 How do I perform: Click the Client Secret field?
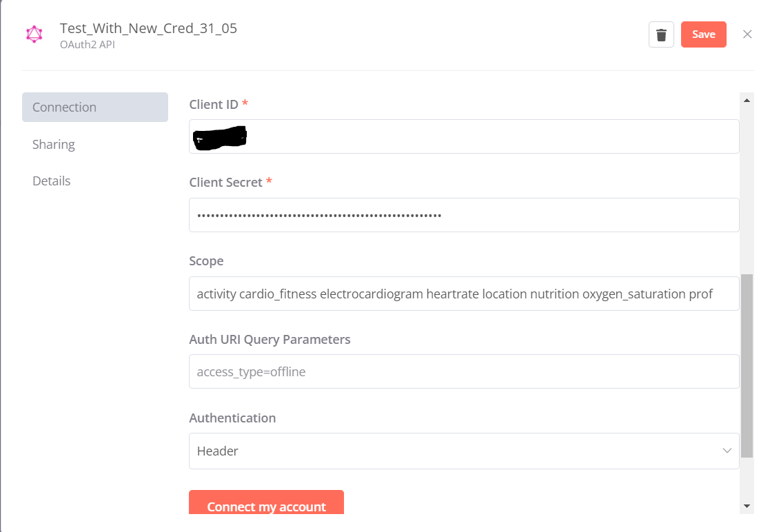pyautogui.click(x=463, y=214)
